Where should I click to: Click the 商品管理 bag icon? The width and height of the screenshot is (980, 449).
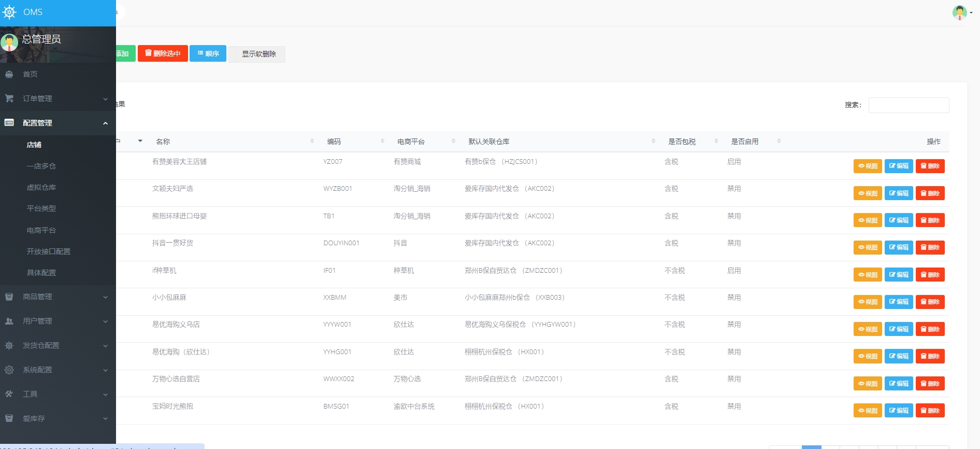tap(9, 297)
